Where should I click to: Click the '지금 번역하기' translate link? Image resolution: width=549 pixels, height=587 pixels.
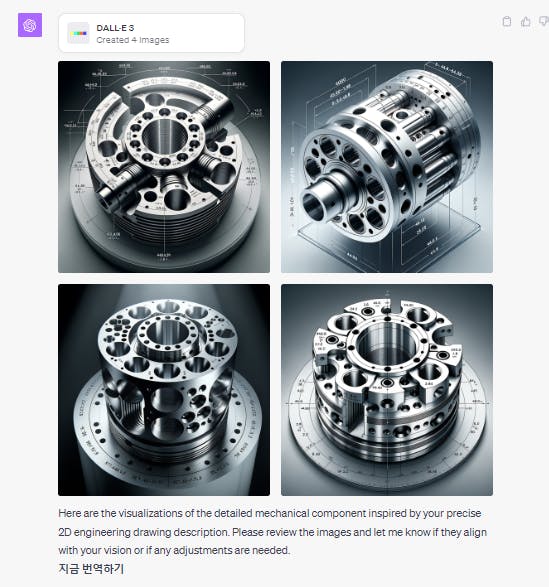coord(91,569)
